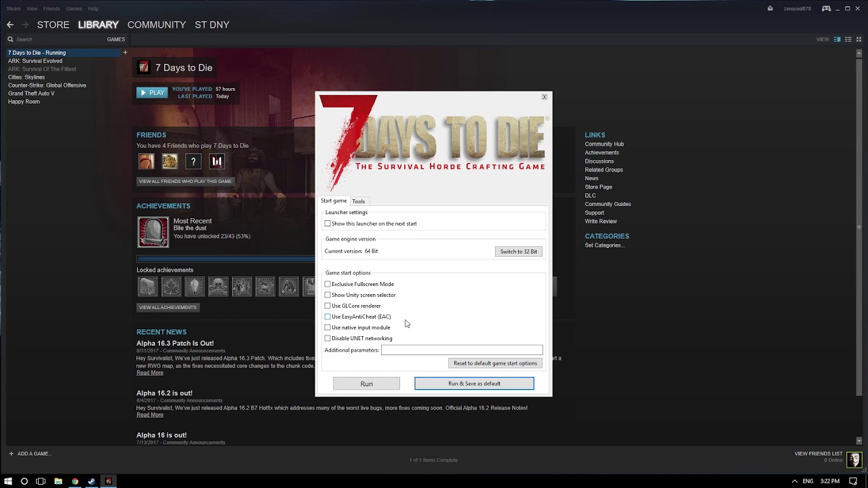
Task: Switch library to detail view icon
Action: pos(837,39)
